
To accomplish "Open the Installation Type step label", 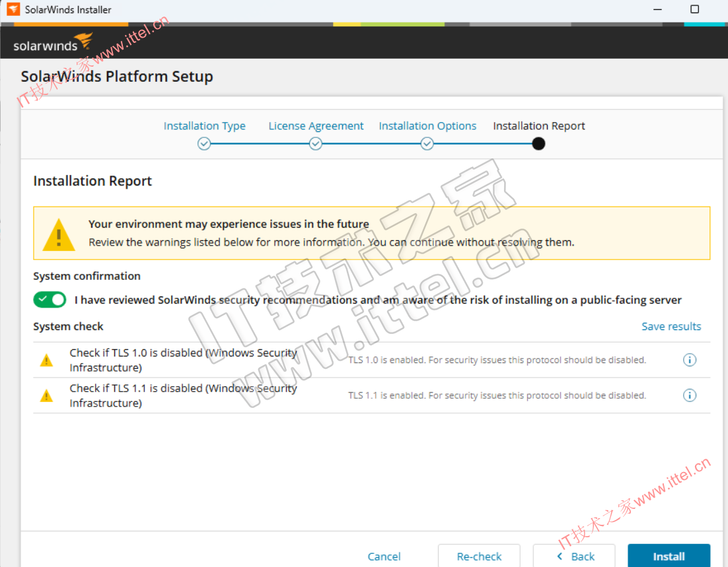I will (204, 126).
